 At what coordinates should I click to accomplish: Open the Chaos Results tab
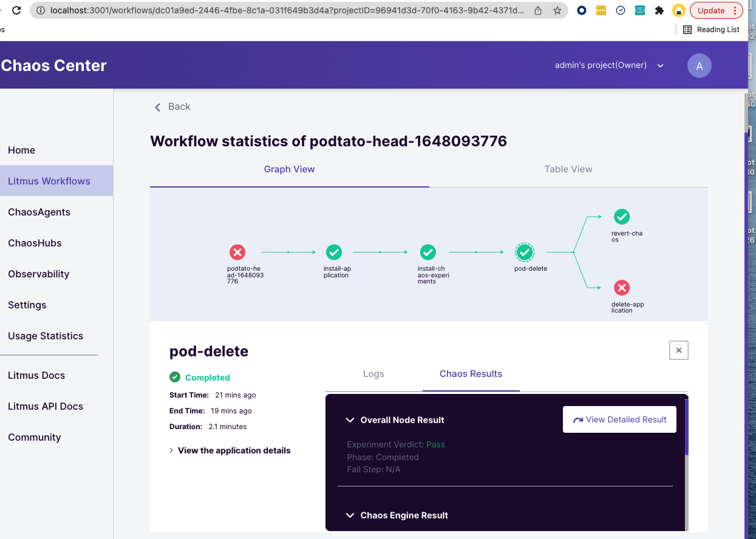(471, 374)
